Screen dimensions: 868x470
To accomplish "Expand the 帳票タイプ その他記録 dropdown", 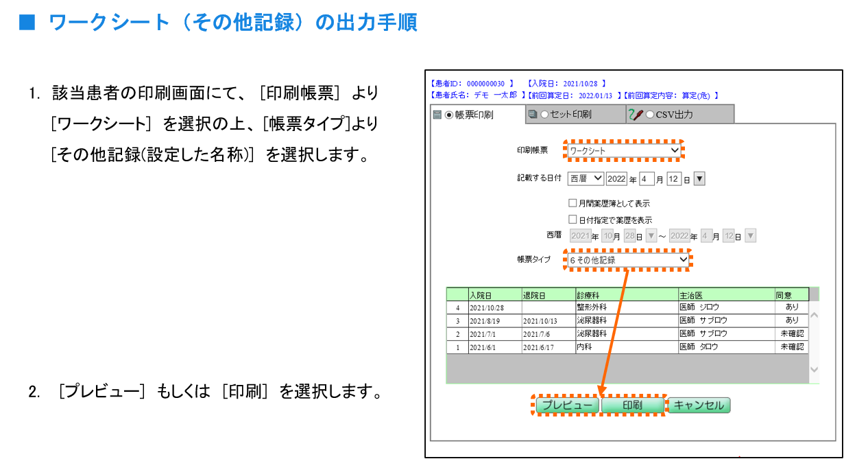I will (627, 260).
